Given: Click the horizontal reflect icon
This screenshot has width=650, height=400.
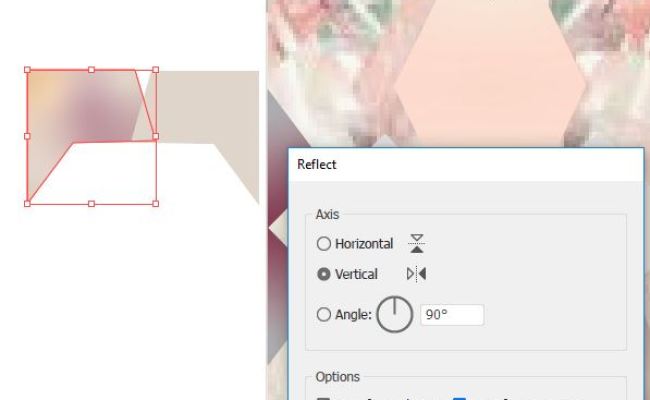Looking at the screenshot, I should [417, 243].
